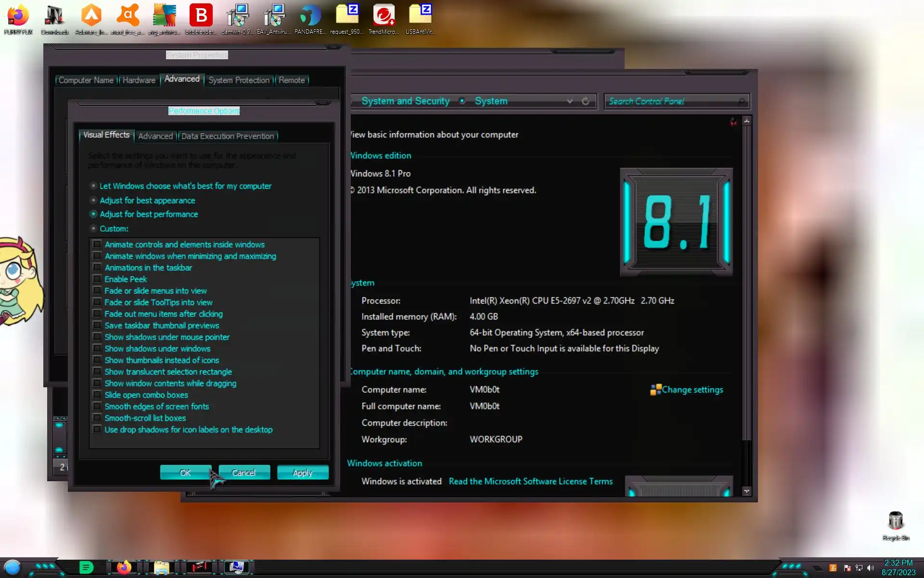Switch to Data Execution Prevention tab

[227, 136]
